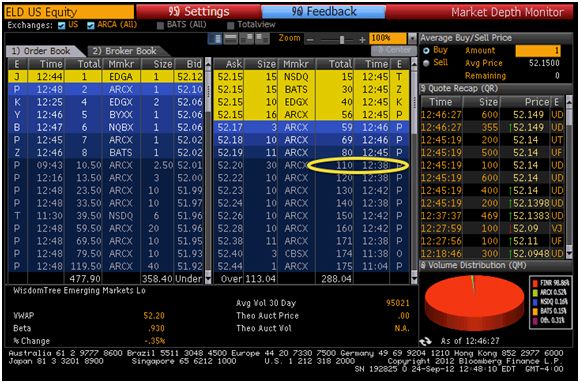The image size is (580, 383).
Task: Select the stacked horizontal layout icon
Action: [231, 38]
